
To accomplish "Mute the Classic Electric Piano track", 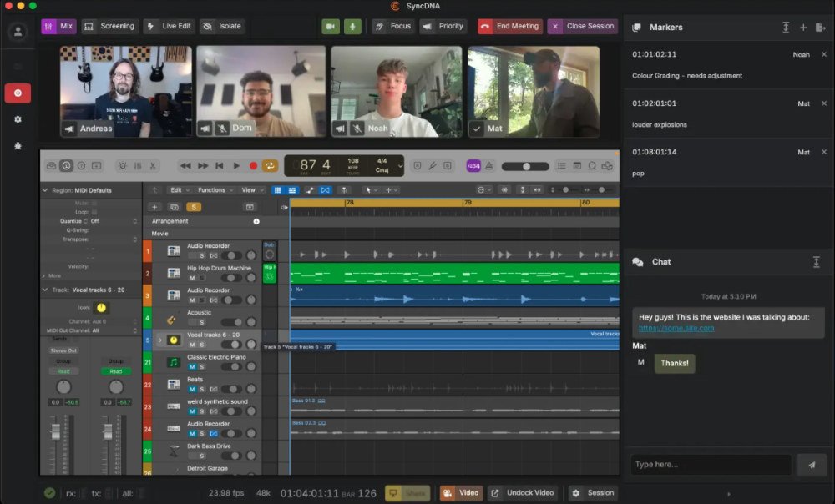I will tap(192, 366).
